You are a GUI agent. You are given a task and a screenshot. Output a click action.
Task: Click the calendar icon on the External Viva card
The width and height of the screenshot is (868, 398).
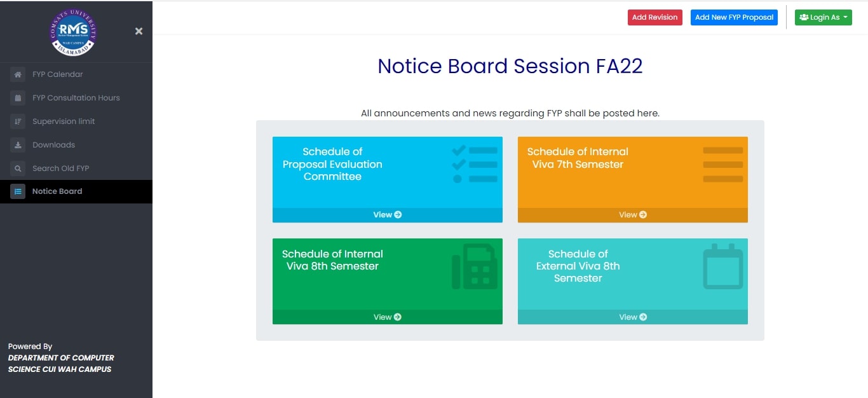point(723,266)
